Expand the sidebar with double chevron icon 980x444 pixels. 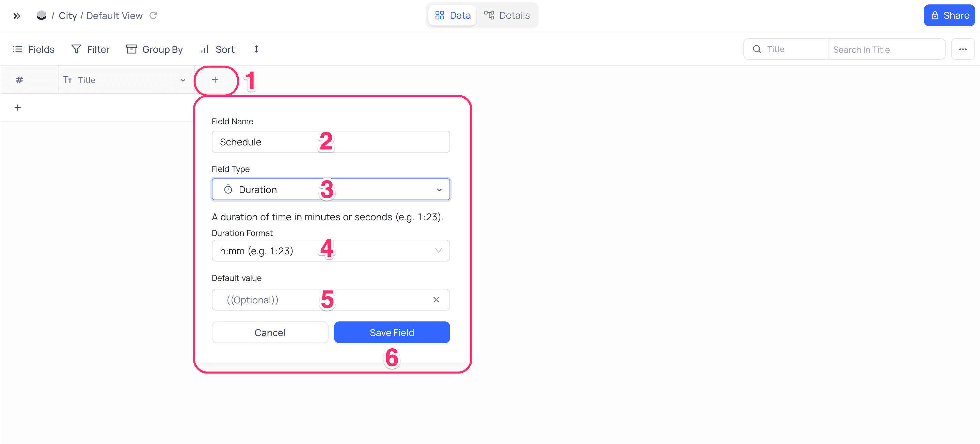point(17,16)
